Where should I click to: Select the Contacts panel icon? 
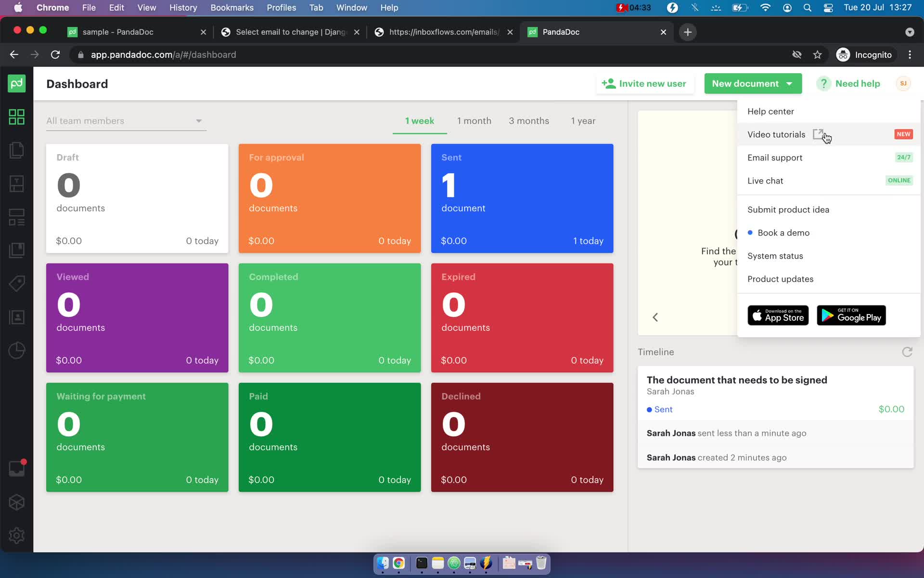(x=17, y=317)
